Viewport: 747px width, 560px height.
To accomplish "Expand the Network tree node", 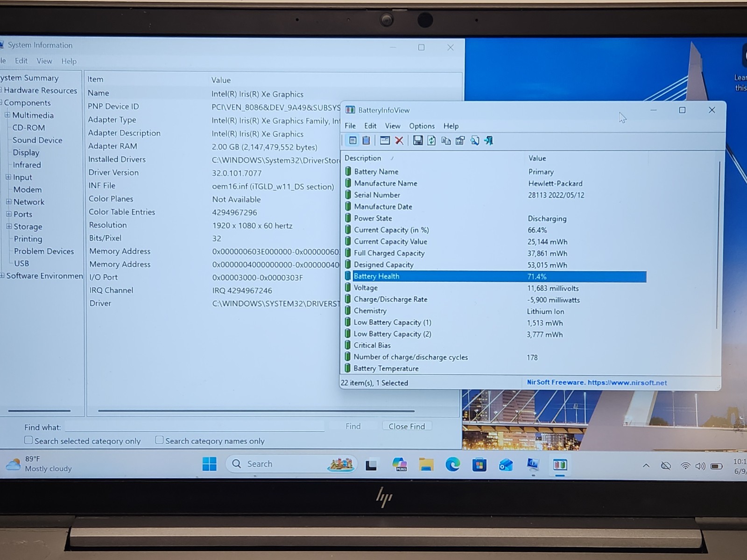I will (x=8, y=202).
